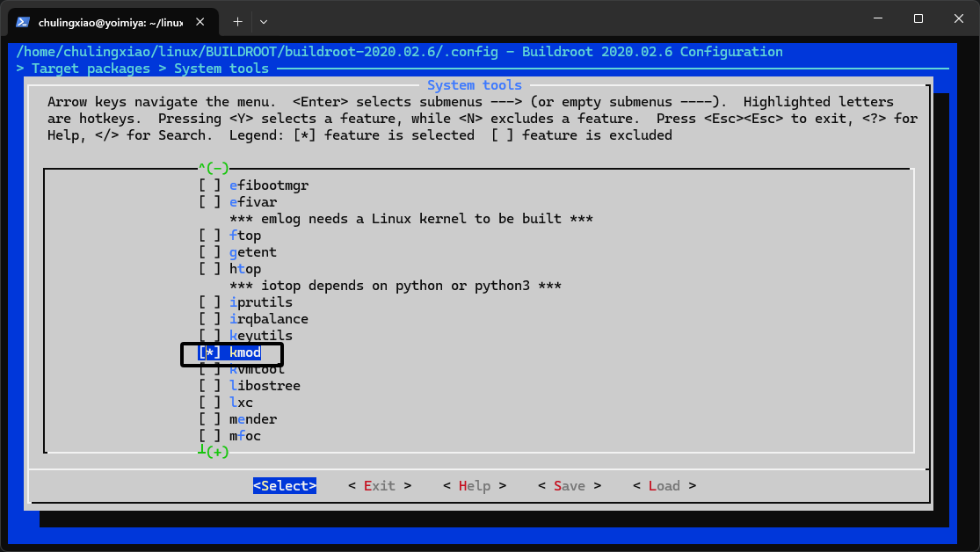Click the emlog needs a Linux kernel comment
Viewport: 980px width, 552px height.
coord(411,219)
